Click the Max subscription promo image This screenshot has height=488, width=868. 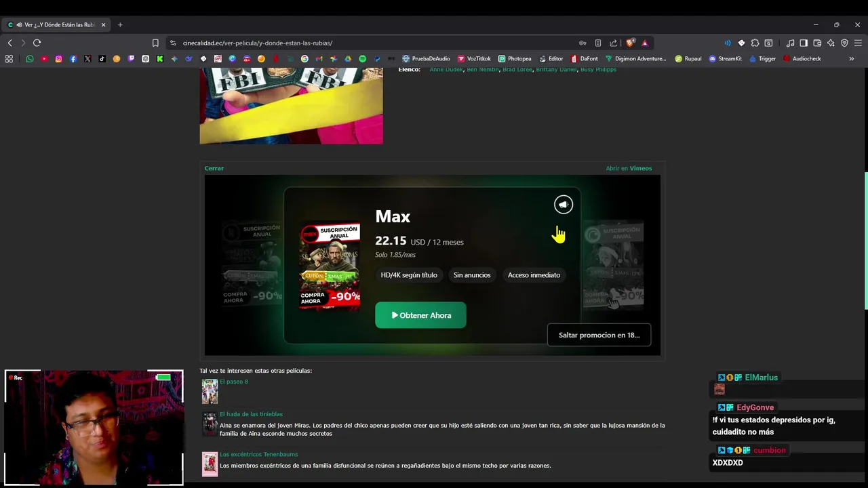(x=330, y=266)
